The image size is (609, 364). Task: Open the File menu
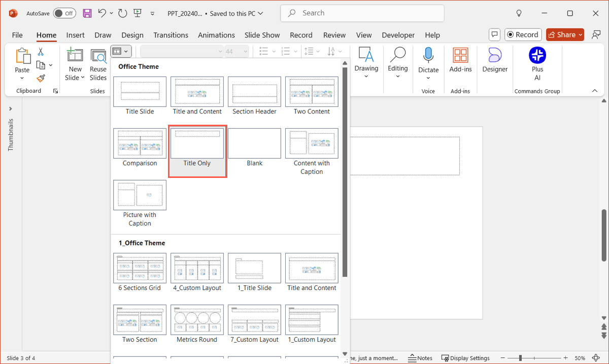coord(17,35)
